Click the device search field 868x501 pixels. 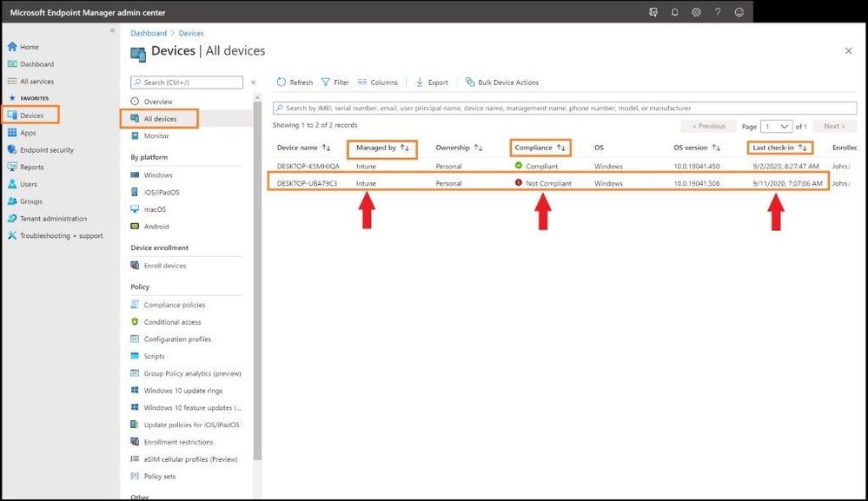pyautogui.click(x=565, y=109)
